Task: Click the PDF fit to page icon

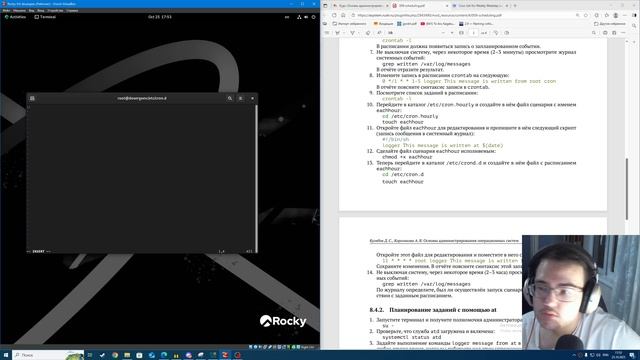Action: click(x=461, y=33)
